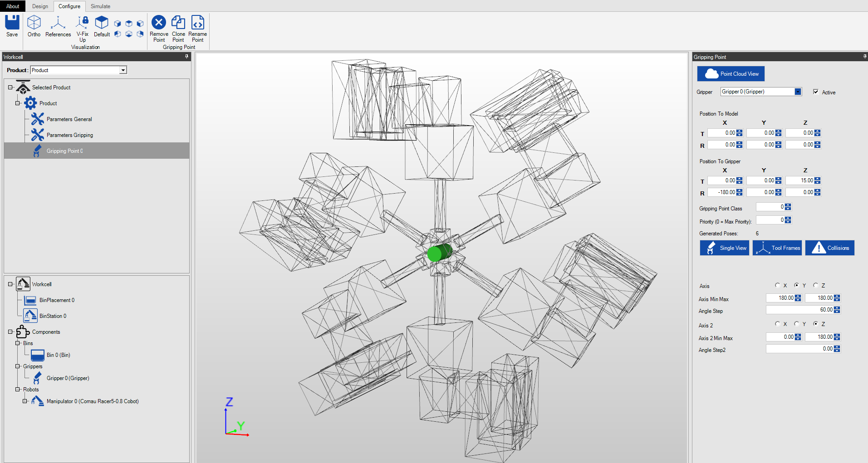This screenshot has width=868, height=463.
Task: Select Z radio for Axis
Action: (x=816, y=285)
